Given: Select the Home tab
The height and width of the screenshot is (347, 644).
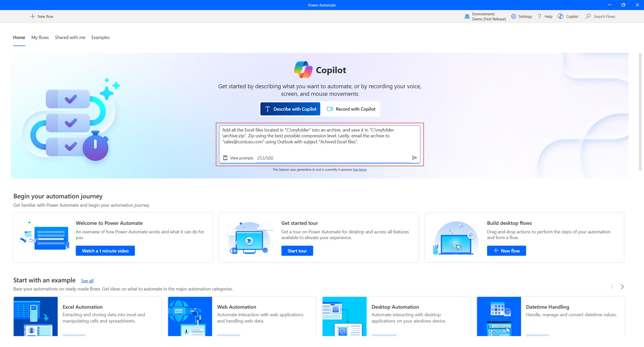Looking at the screenshot, I should tap(19, 37).
